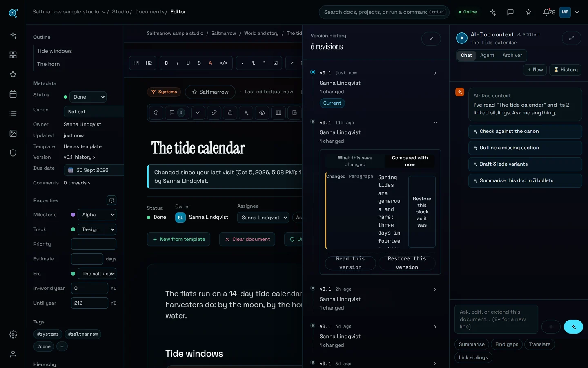Expand the AI Doc context panel with arrows icon
588x368 pixels.
pyautogui.click(x=572, y=38)
